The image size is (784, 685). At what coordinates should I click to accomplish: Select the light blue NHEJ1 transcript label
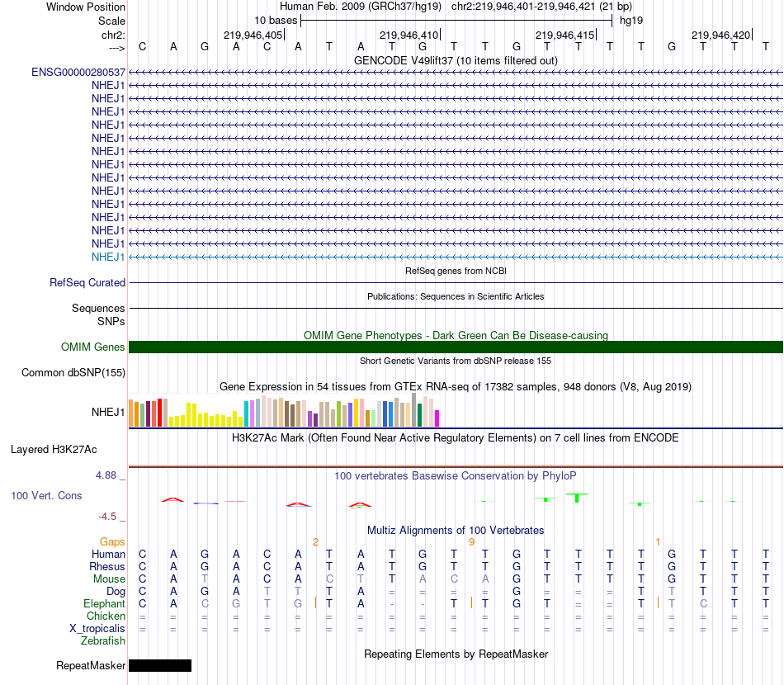108,257
